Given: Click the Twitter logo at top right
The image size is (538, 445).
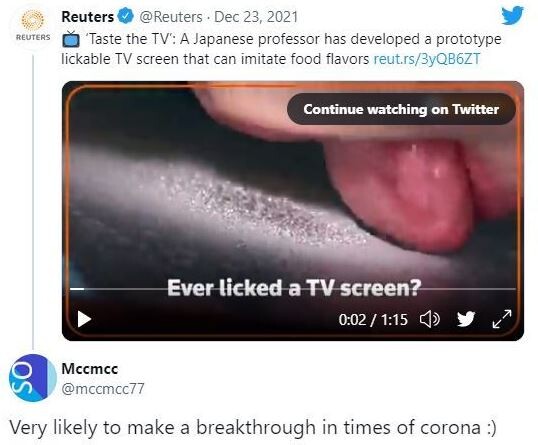Looking at the screenshot, I should click(512, 15).
